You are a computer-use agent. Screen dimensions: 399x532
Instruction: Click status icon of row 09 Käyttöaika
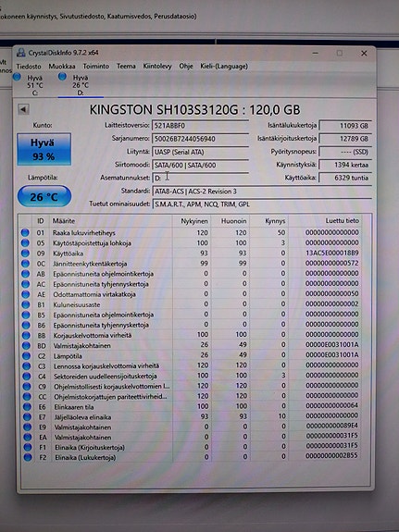pos(25,254)
